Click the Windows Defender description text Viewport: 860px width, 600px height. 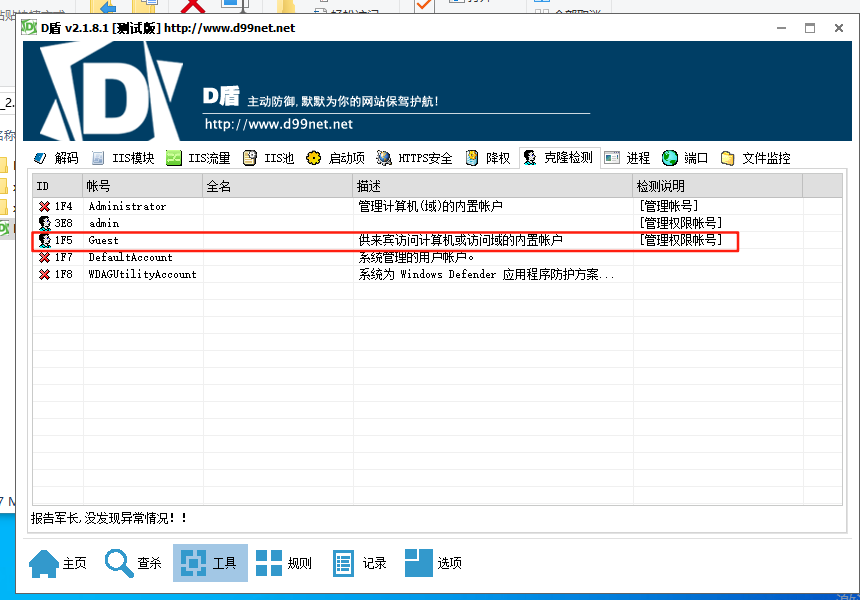[486, 274]
